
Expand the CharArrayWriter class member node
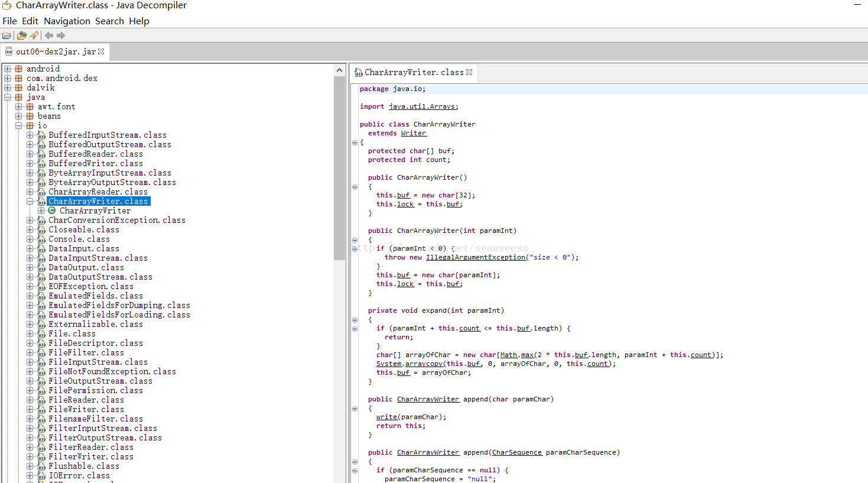[41, 210]
